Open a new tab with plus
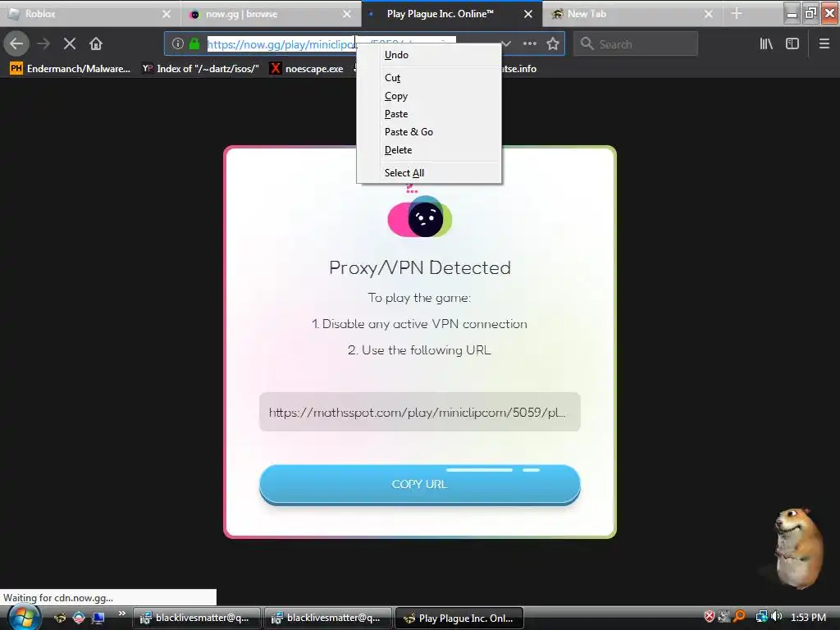840x630 pixels. tap(737, 14)
